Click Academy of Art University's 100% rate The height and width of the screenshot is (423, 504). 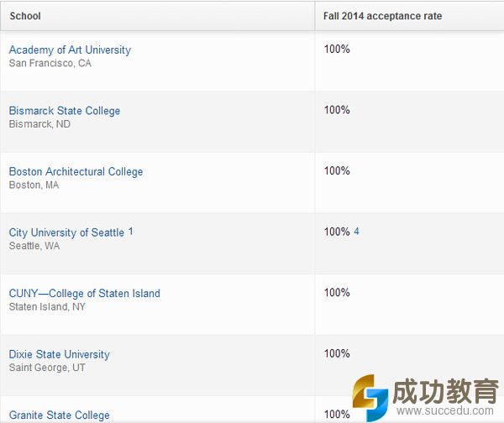(337, 50)
